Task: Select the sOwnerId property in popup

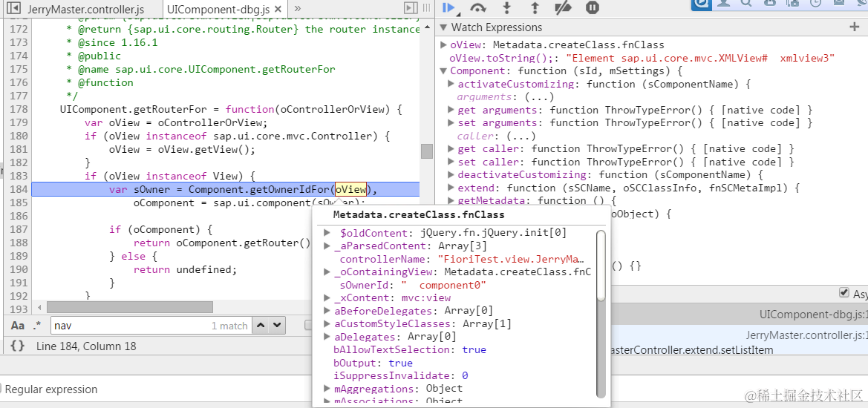Action: [412, 285]
